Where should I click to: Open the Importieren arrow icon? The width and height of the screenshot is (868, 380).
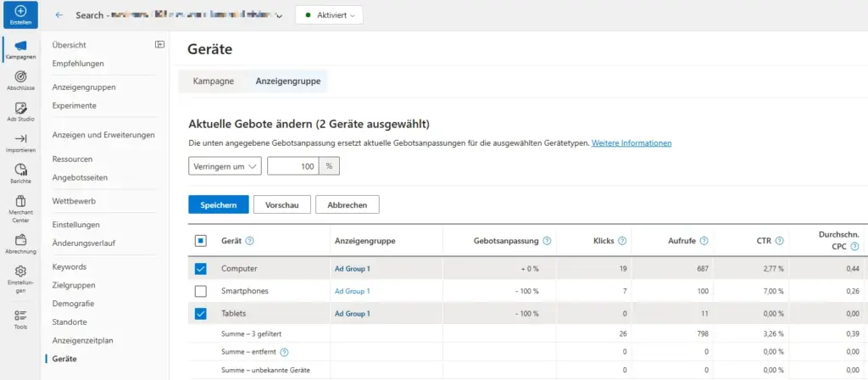(x=20, y=138)
